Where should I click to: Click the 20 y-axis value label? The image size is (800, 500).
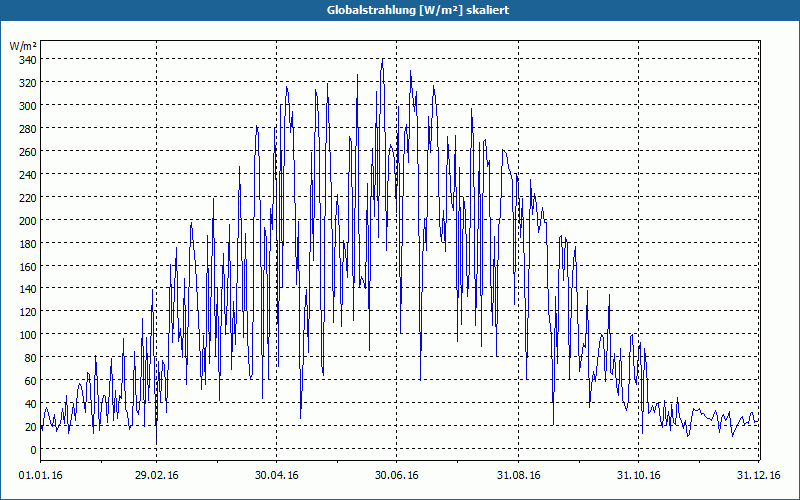pyautogui.click(x=30, y=427)
